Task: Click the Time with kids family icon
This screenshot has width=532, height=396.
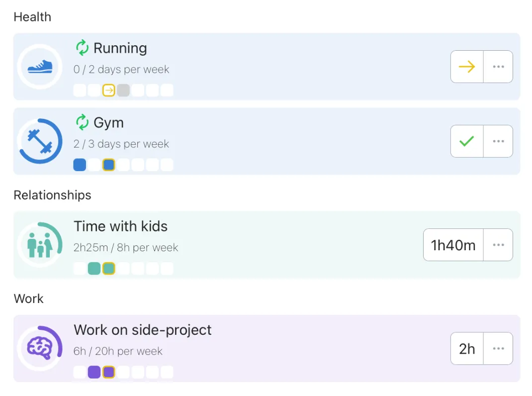Action: 40,245
